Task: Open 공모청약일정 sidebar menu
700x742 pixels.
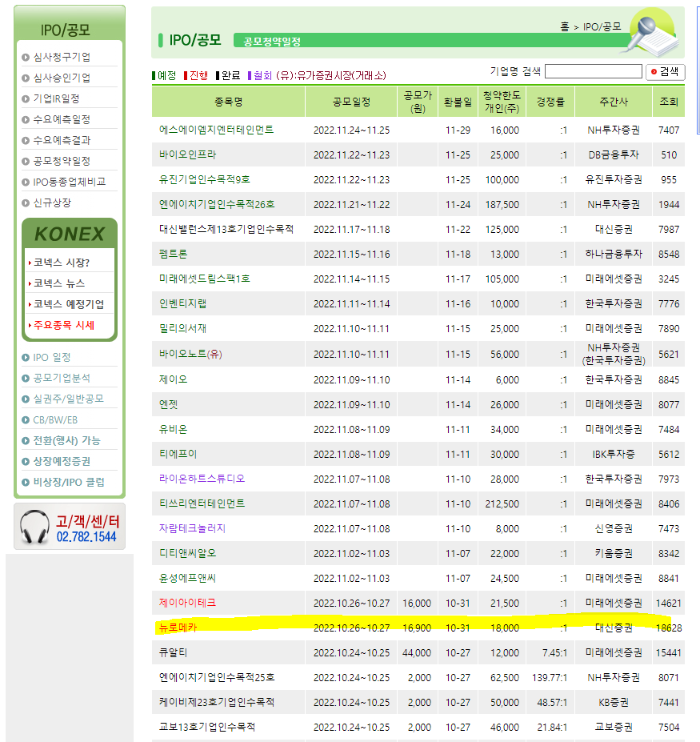Action: (62, 162)
